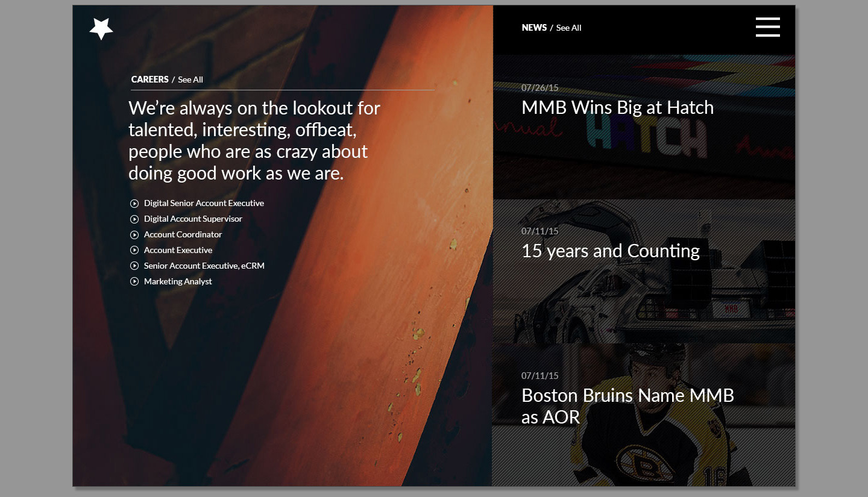Click the 07/26/15 date on the Hatch article
This screenshot has width=868, height=497.
(x=540, y=88)
